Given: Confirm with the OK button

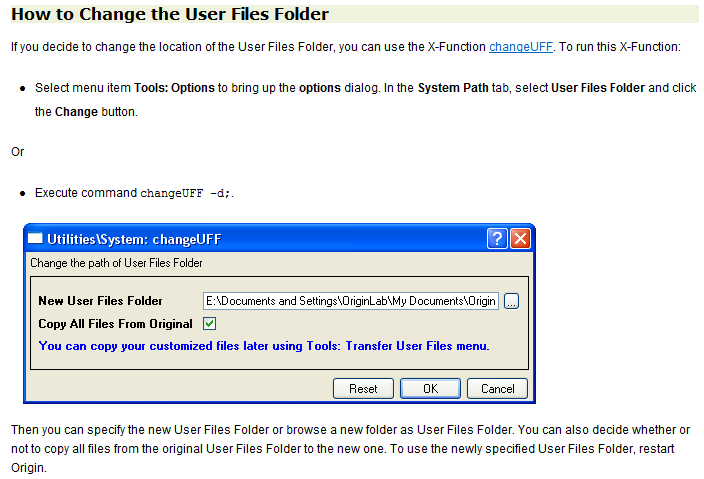Looking at the screenshot, I should coord(430,388).
